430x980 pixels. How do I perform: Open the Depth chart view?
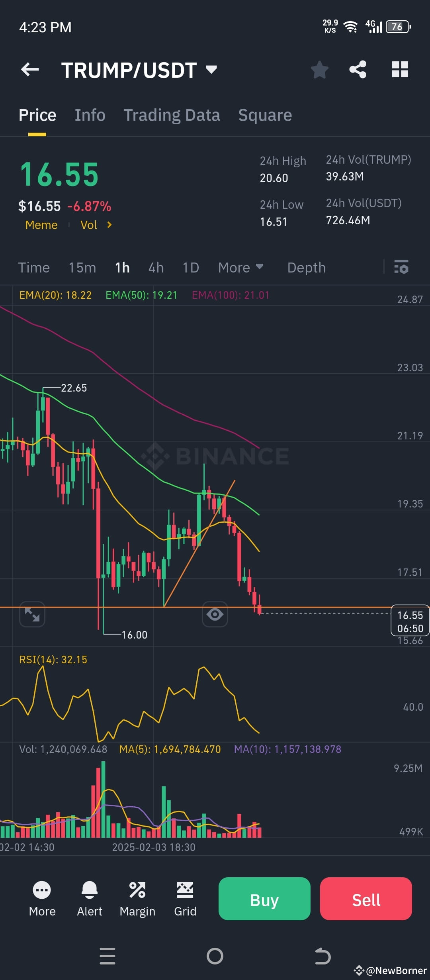(x=307, y=267)
